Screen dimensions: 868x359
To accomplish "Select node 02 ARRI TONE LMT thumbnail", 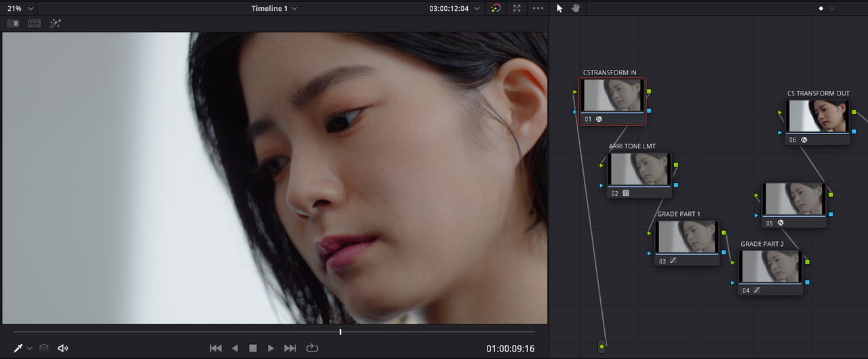I will [x=639, y=169].
